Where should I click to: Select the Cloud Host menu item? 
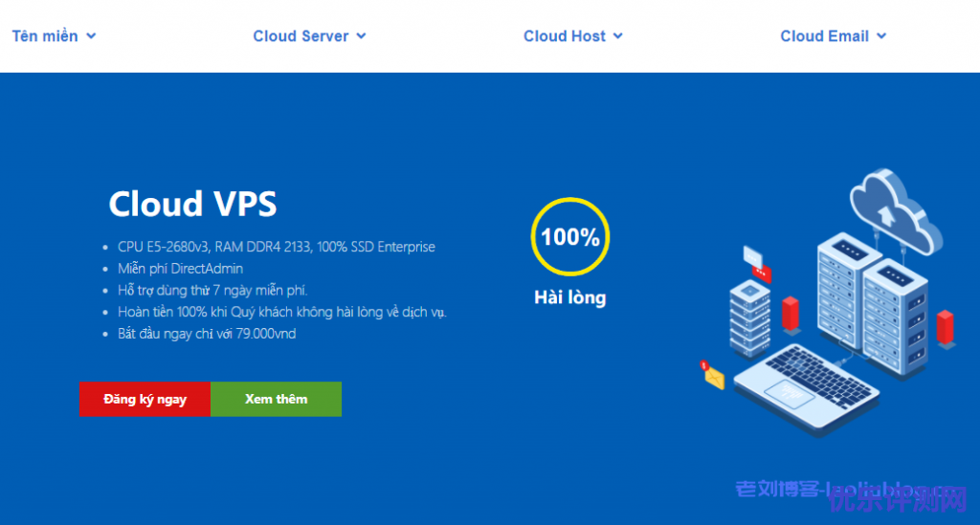(x=564, y=36)
